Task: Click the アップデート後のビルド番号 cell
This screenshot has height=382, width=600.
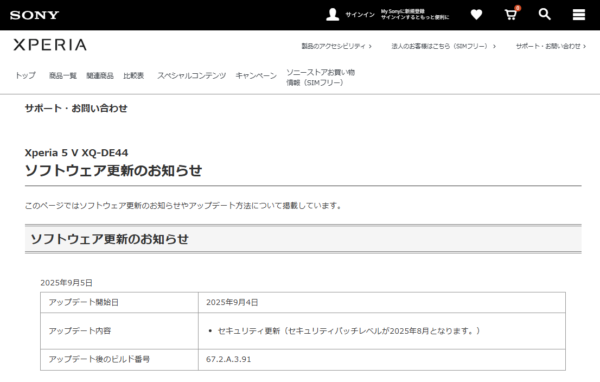Action: (x=119, y=359)
